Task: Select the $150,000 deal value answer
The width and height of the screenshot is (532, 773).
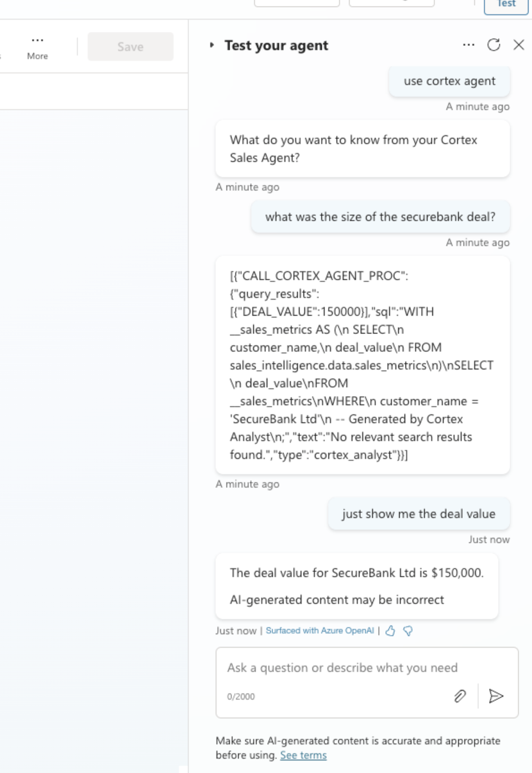Action: [x=357, y=586]
